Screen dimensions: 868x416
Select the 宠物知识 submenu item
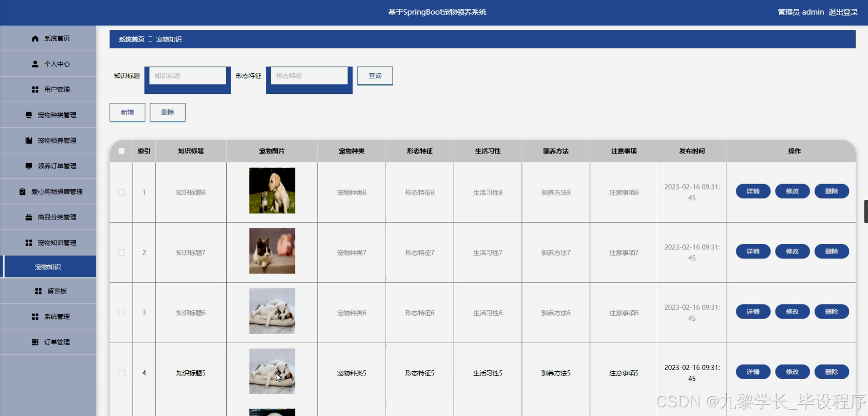[48, 267]
